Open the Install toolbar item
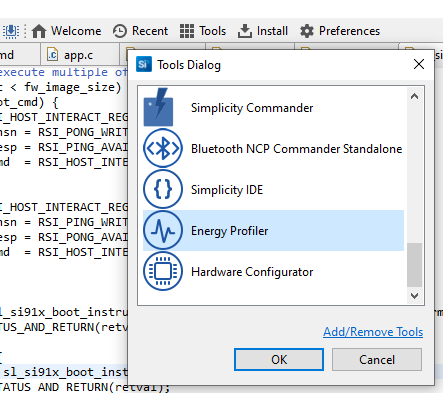 click(263, 31)
